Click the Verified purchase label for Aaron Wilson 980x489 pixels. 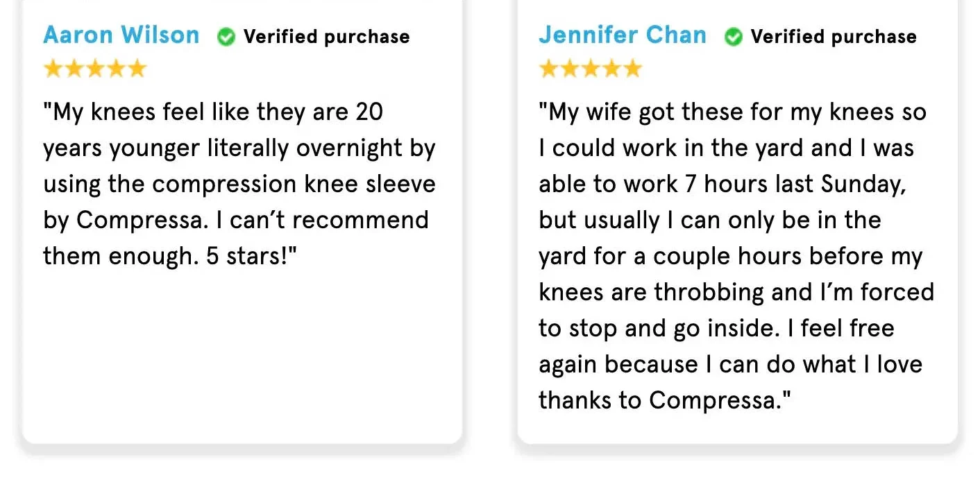(326, 37)
